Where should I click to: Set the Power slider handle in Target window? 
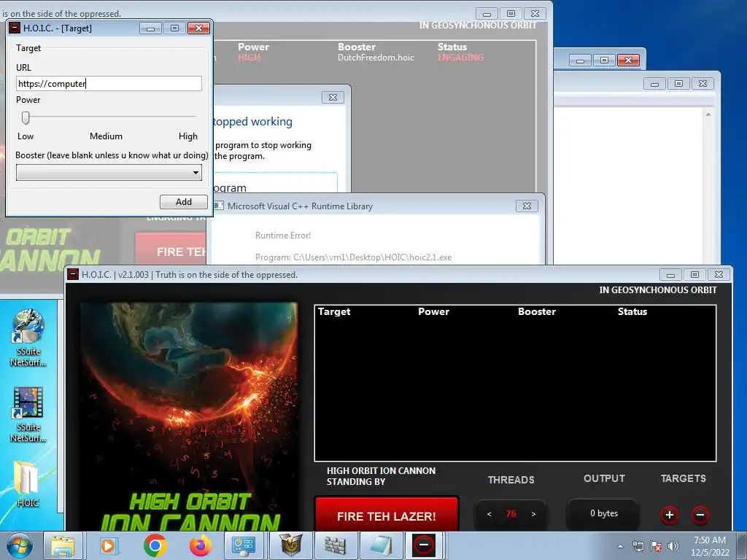26,117
